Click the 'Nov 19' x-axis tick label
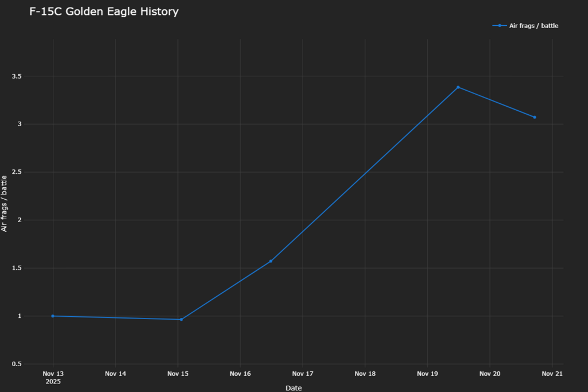Image resolution: width=588 pixels, height=392 pixels. (427, 374)
